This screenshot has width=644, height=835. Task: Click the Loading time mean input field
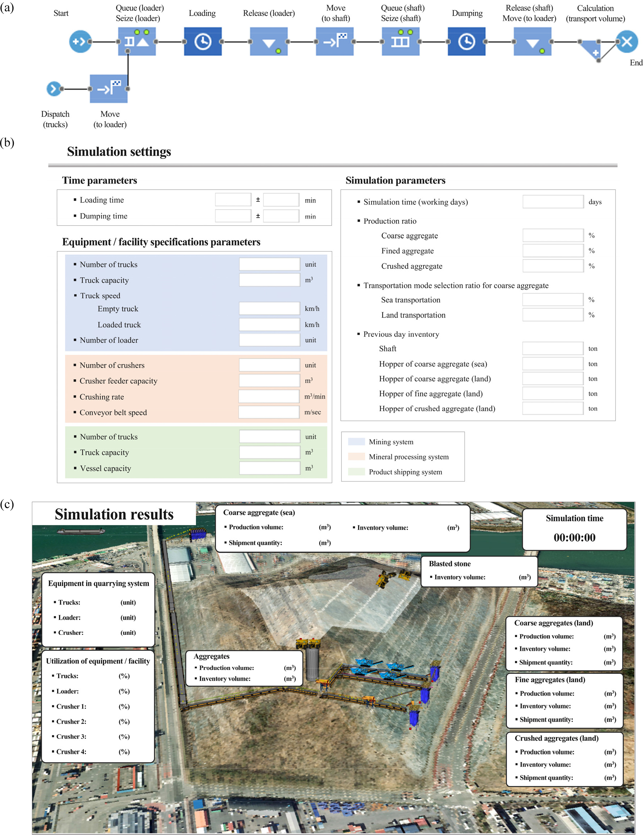(233, 200)
